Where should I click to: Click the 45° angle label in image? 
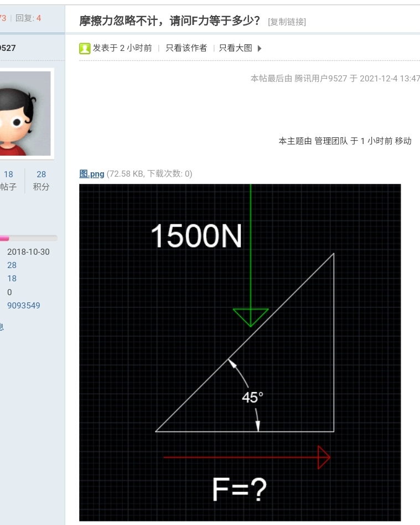pos(253,398)
